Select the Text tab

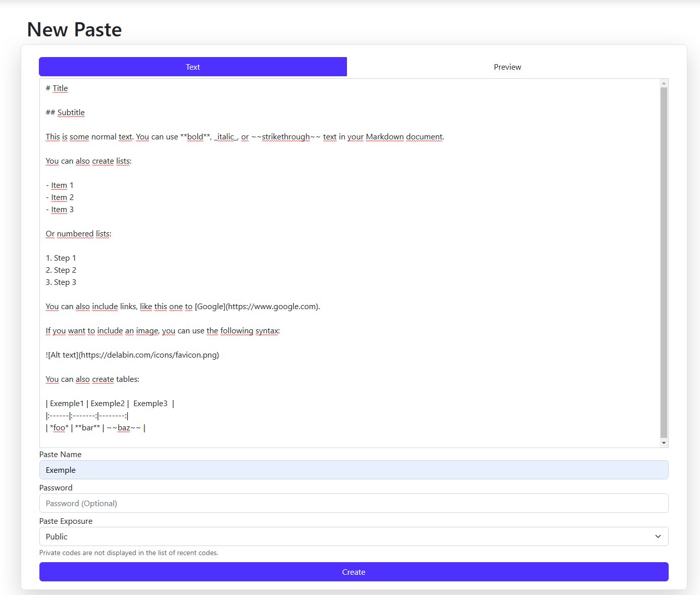pos(192,66)
